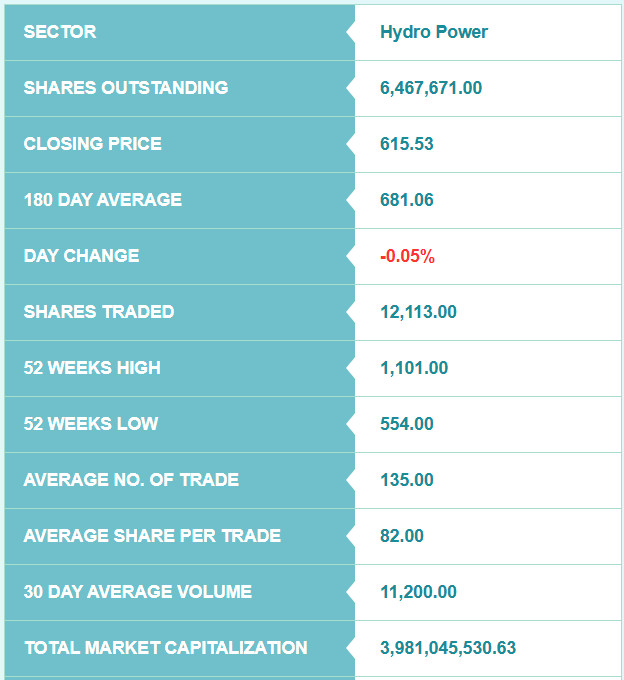624x680 pixels.
Task: Click the CLOSING PRICE label
Action: [x=92, y=144]
